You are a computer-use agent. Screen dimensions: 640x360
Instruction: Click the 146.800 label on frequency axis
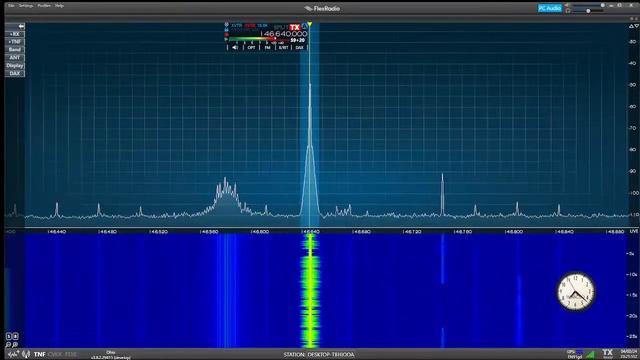[513, 231]
